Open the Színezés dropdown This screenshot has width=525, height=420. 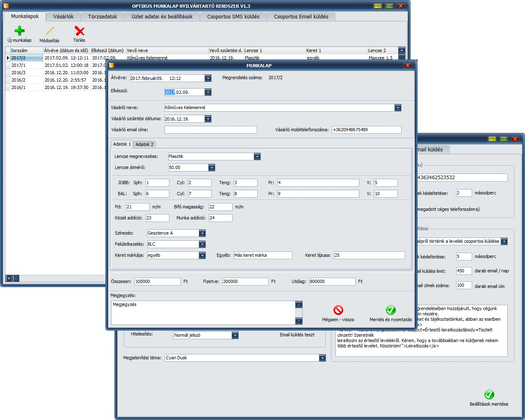pos(202,233)
